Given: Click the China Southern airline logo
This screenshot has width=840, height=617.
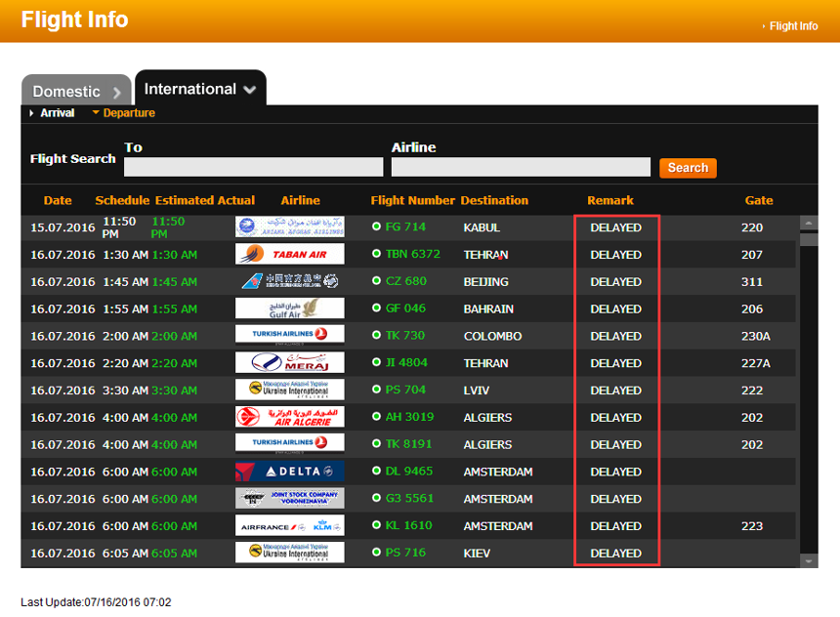Looking at the screenshot, I should [x=290, y=282].
